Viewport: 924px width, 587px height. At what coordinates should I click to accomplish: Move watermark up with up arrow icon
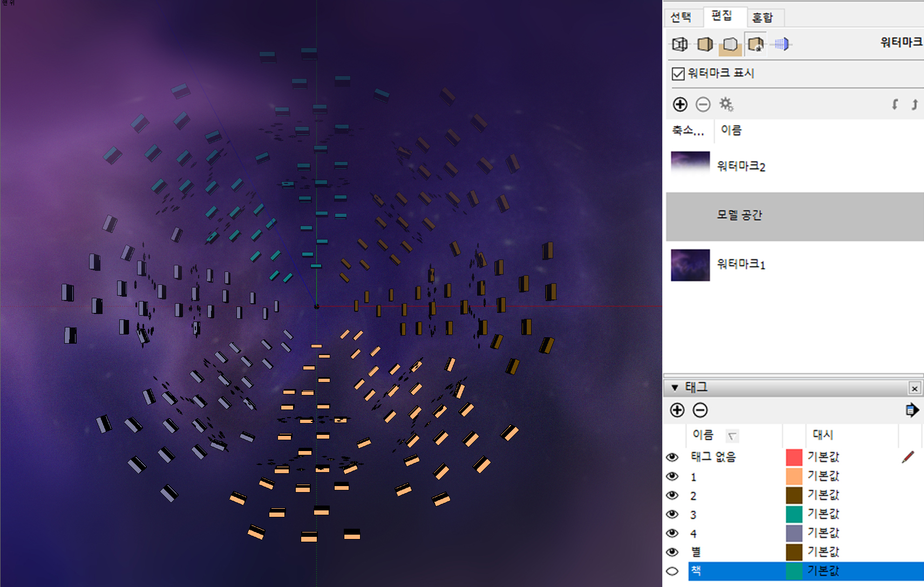coord(914,104)
